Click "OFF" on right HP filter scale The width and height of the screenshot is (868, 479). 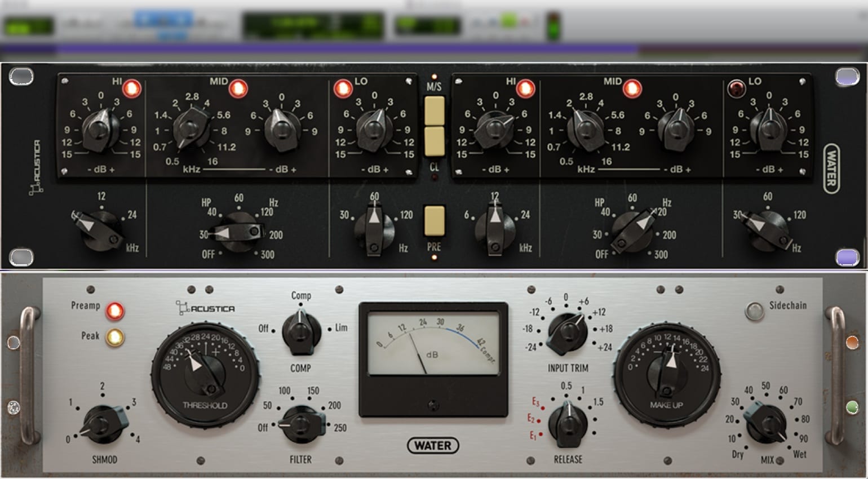pyautogui.click(x=601, y=254)
